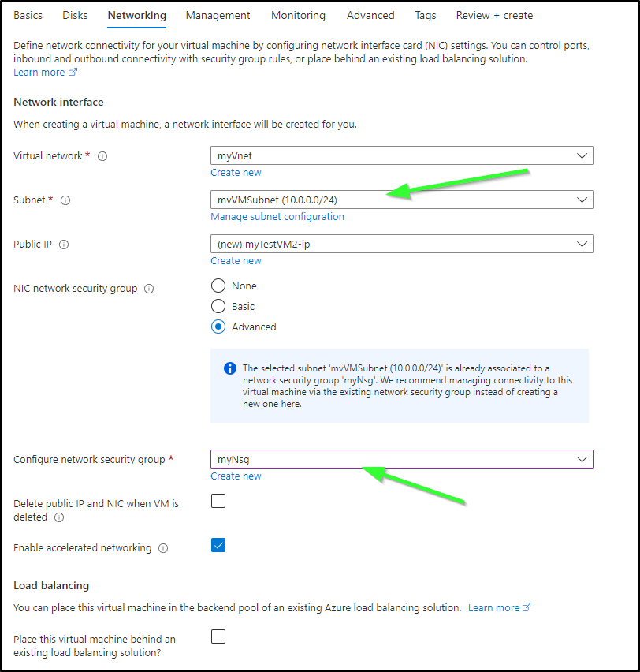Select the None radio button
Image resolution: width=640 pixels, height=672 pixels.
coord(218,286)
